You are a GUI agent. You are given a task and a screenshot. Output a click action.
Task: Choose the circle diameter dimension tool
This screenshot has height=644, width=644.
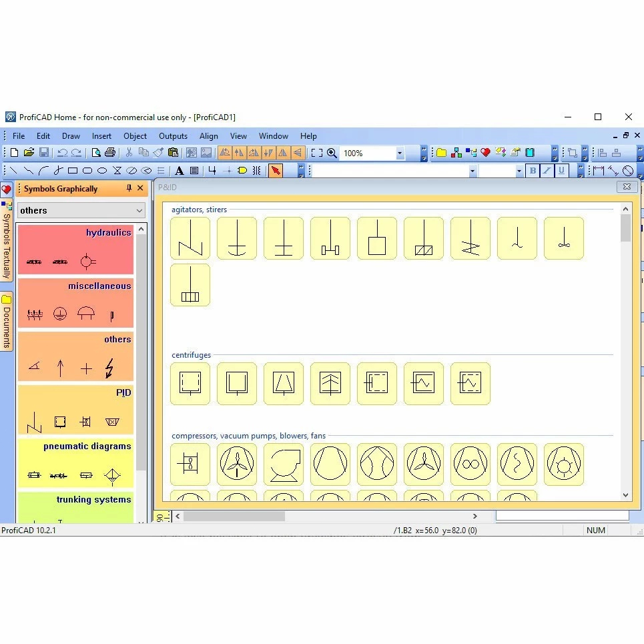[x=628, y=170]
